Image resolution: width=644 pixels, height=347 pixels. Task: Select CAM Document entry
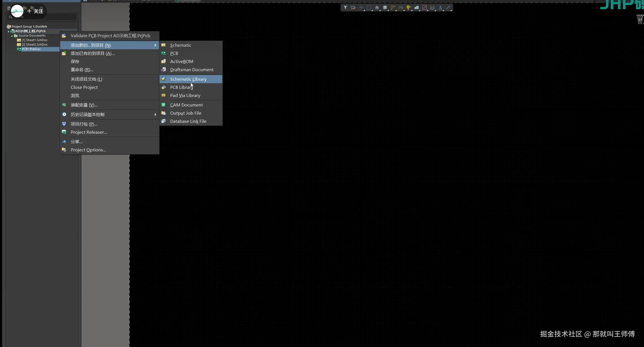191,105
